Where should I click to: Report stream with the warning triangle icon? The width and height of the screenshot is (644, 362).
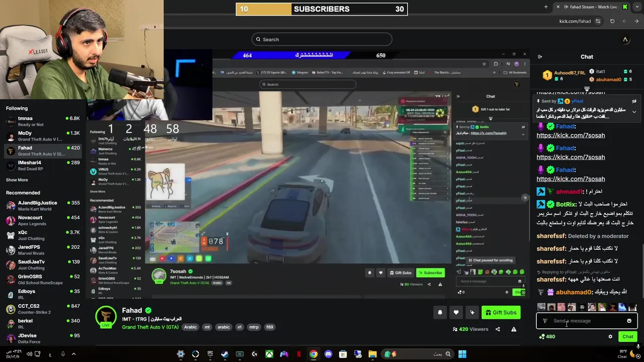tap(514, 329)
